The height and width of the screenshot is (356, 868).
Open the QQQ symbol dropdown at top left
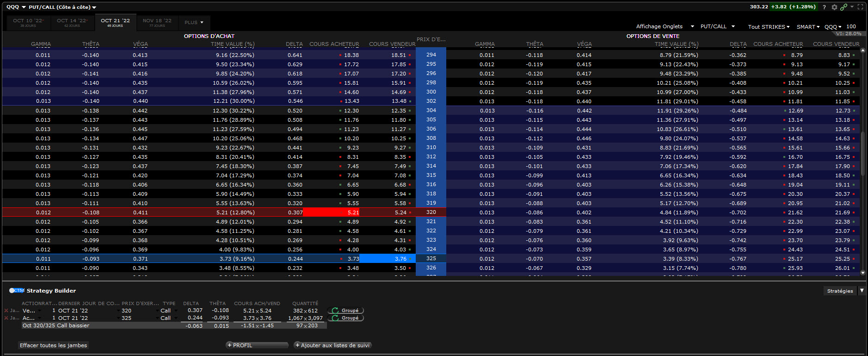(16, 7)
